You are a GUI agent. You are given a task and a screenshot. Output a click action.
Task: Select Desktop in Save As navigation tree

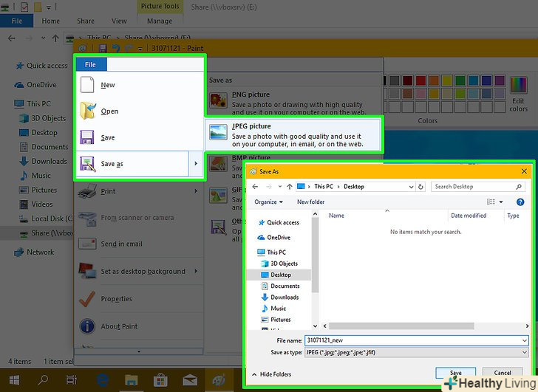point(280,275)
